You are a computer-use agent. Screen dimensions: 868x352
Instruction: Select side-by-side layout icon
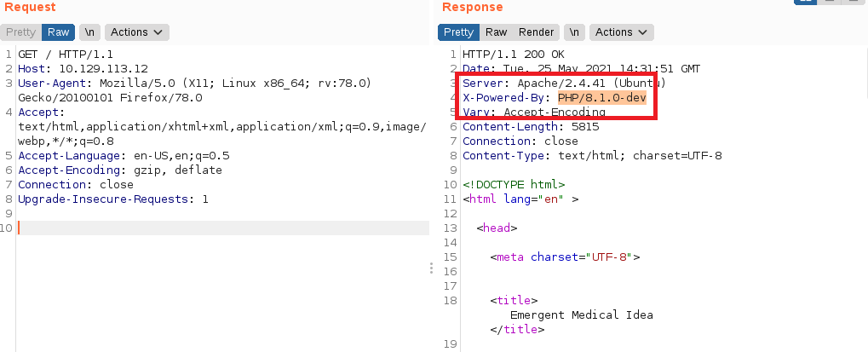coord(804,3)
